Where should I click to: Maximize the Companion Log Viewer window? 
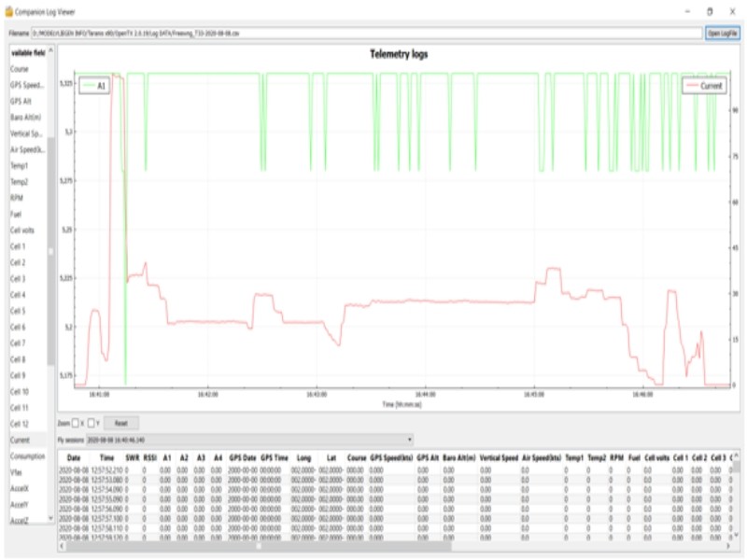(x=710, y=11)
